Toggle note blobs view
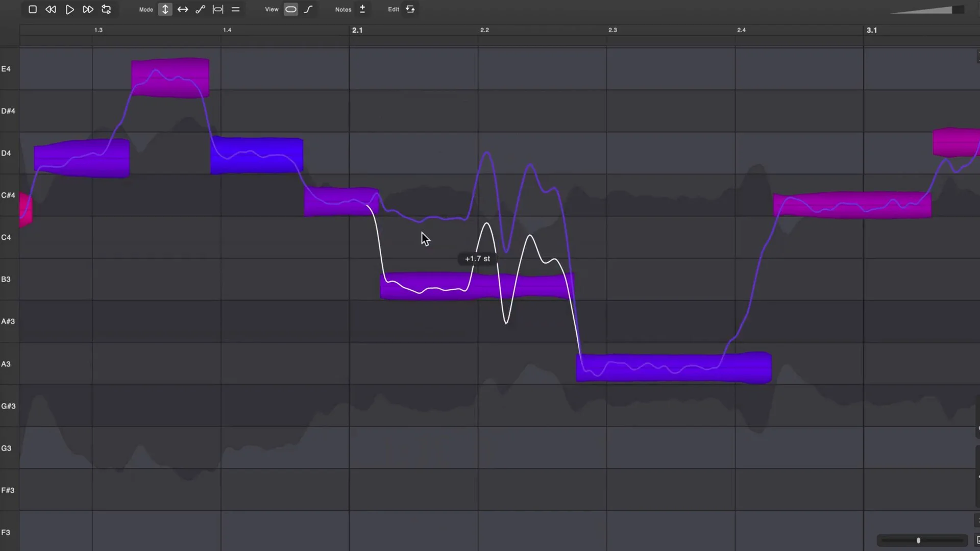The width and height of the screenshot is (980, 551). pyautogui.click(x=290, y=9)
